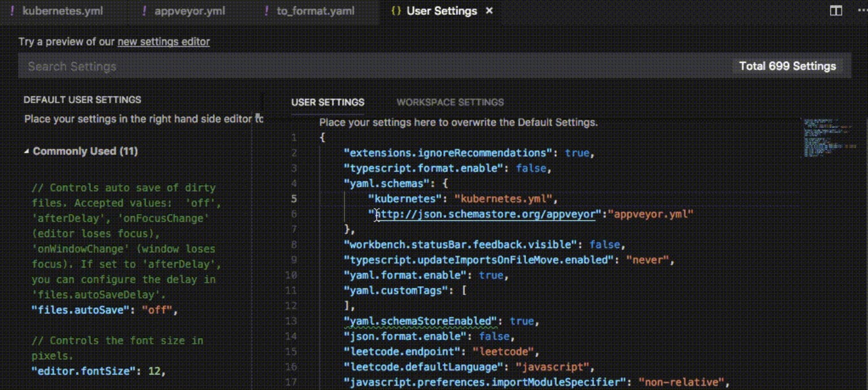Click the auto save comment description text

[x=126, y=241]
